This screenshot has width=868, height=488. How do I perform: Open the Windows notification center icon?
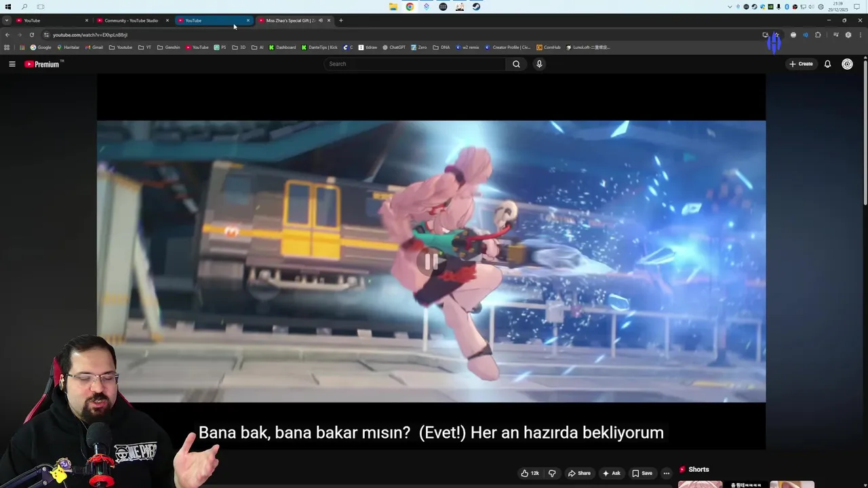(x=857, y=7)
